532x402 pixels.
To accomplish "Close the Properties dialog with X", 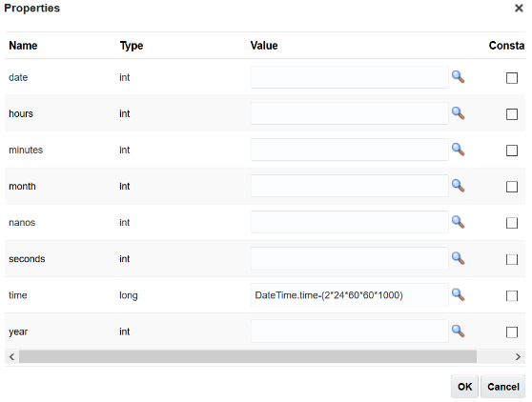I will coord(519,9).
